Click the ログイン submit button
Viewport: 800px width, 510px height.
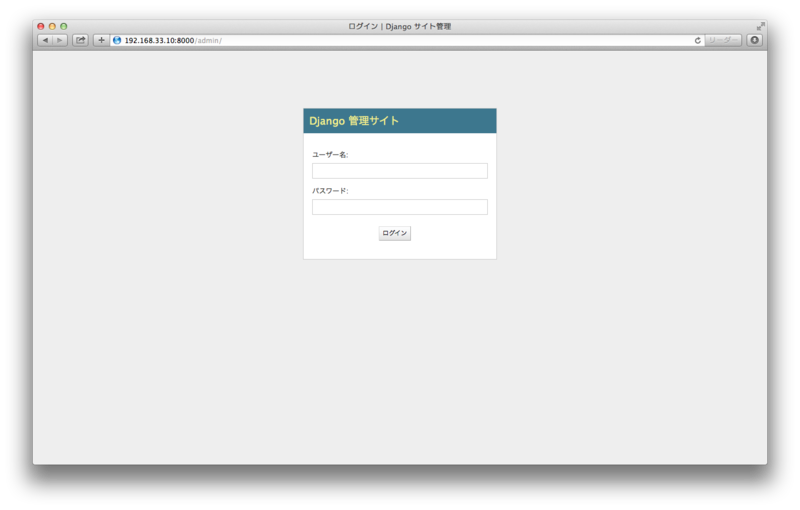394,233
